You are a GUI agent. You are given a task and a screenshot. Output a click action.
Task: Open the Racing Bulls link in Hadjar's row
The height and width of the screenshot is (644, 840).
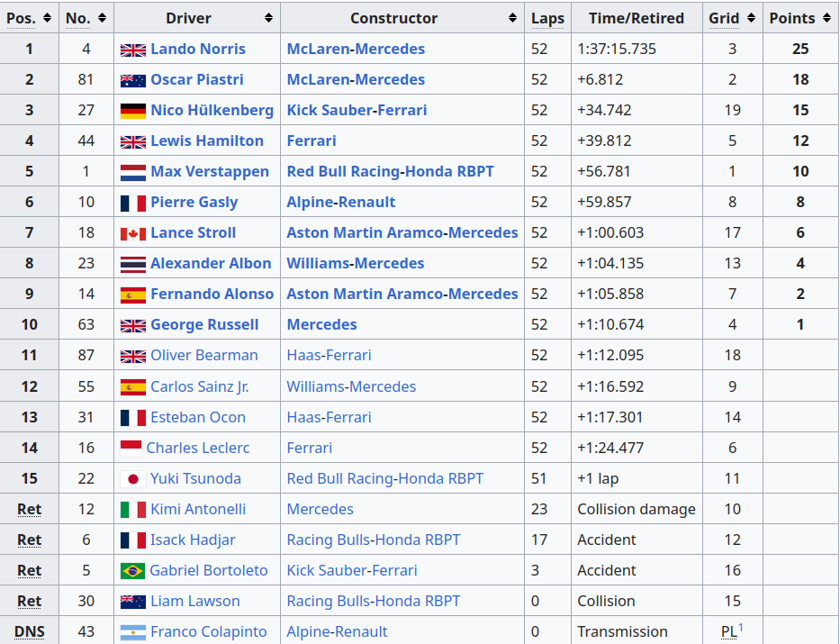click(326, 540)
